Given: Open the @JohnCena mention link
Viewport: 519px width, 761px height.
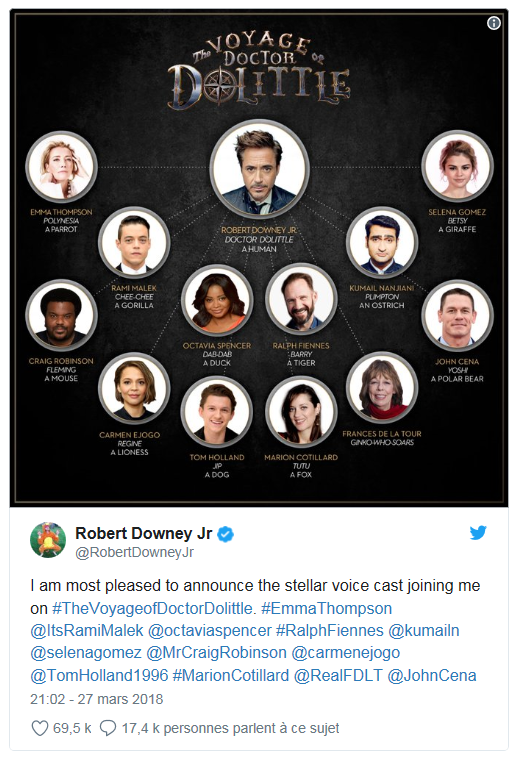Looking at the screenshot, I should (432, 675).
